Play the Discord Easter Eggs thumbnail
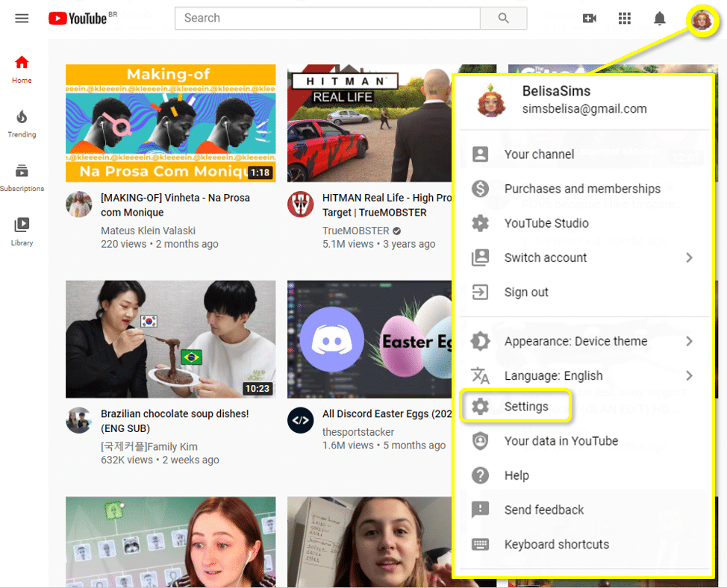The image size is (727, 588). coord(369,340)
